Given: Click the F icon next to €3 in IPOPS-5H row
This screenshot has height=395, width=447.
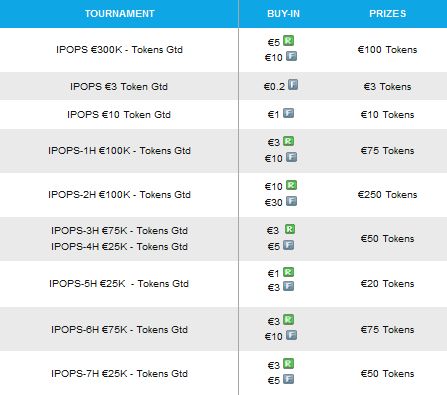Looking at the screenshot, I should coord(288,286).
